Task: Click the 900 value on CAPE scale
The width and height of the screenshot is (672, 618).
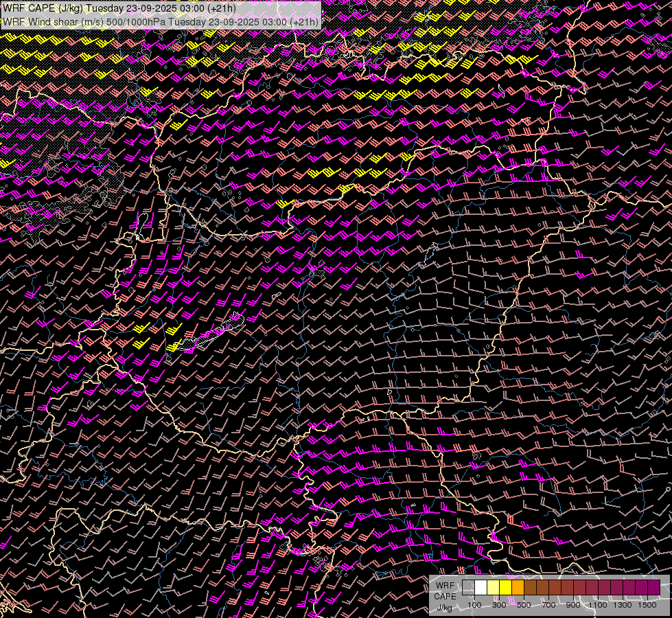Action: coord(573,605)
